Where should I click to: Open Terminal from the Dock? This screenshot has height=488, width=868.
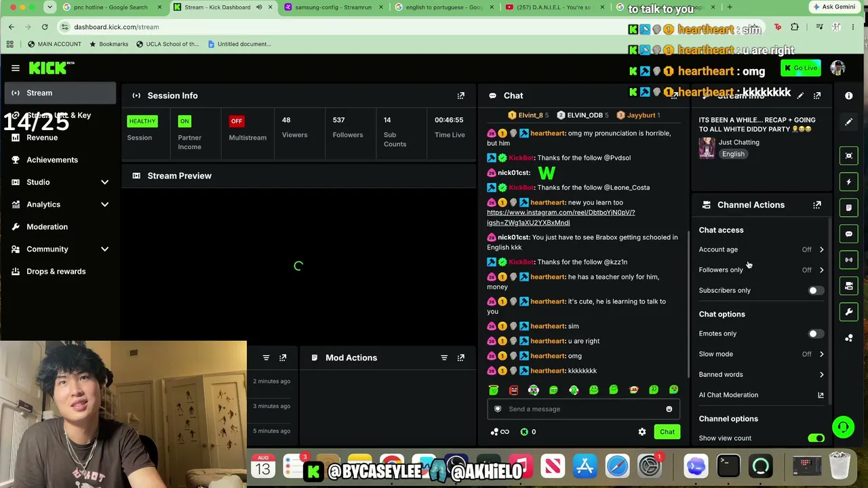point(728,466)
